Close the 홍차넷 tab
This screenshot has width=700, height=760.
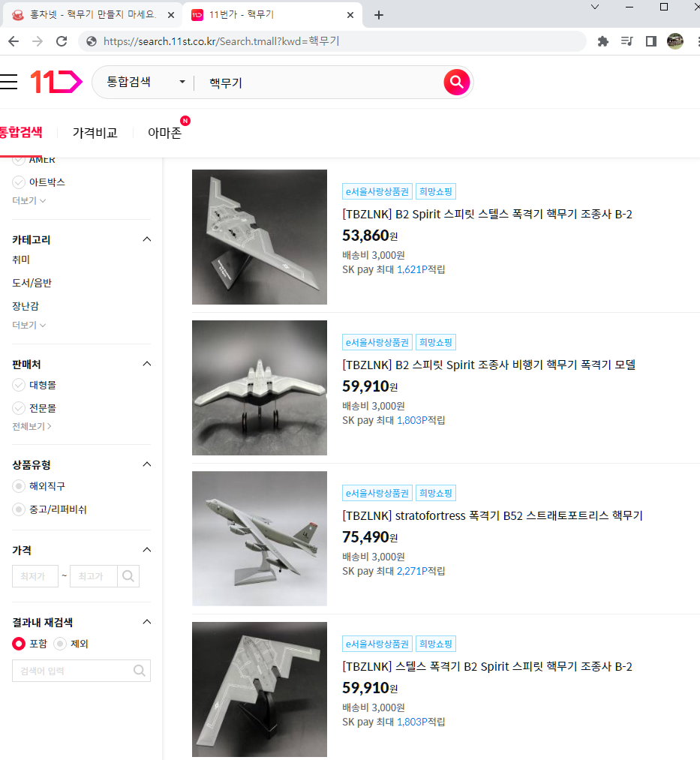coord(170,15)
